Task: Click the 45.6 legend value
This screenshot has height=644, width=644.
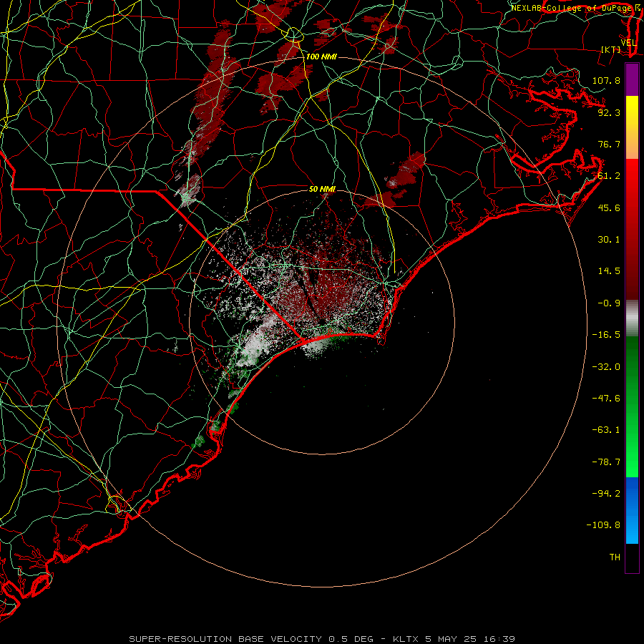Action: click(609, 208)
